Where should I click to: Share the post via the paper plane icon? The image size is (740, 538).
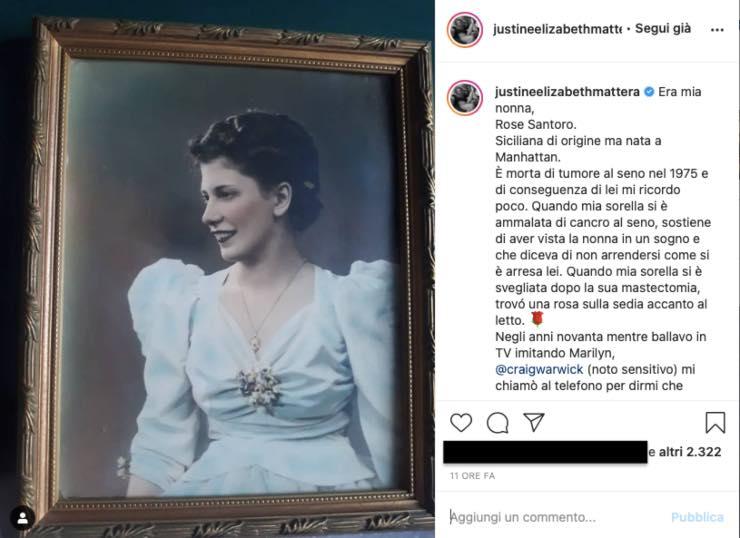coord(534,422)
